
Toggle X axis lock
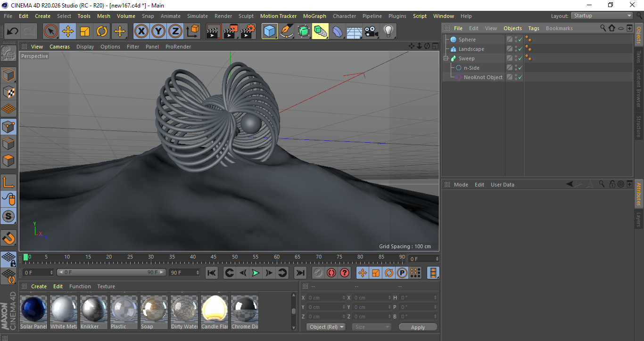tap(141, 32)
